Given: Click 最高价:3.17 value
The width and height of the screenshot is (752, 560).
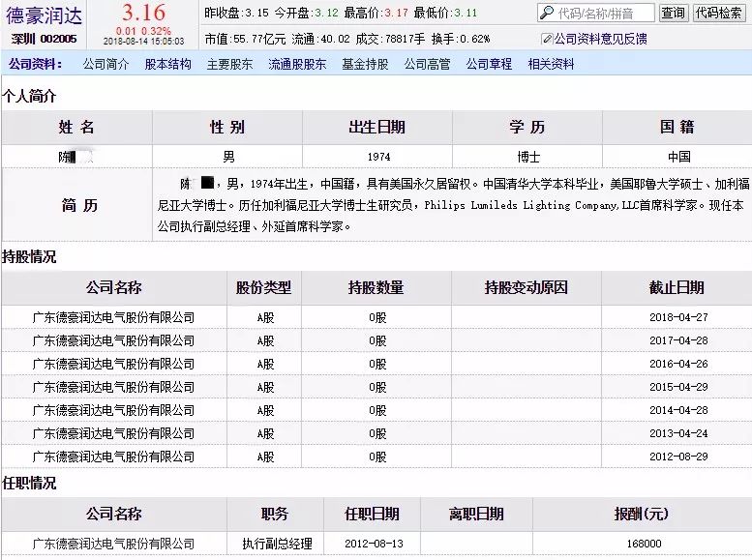Looking at the screenshot, I should [376, 13].
